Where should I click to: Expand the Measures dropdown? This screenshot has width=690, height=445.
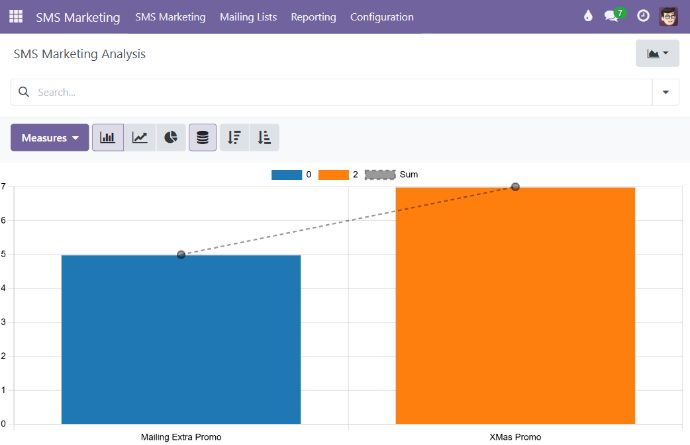(x=50, y=138)
